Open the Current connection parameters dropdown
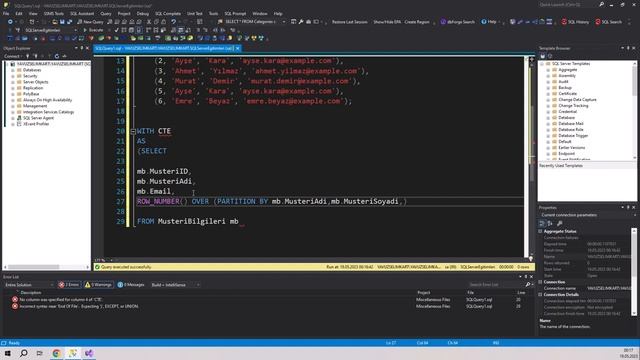This screenshot has height=360, width=640. [587, 215]
